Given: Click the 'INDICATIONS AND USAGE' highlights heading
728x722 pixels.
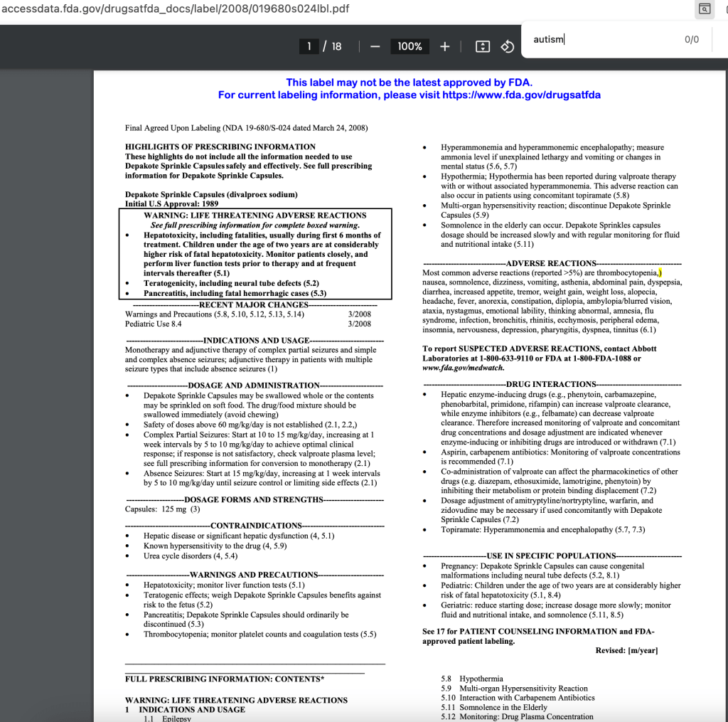Looking at the screenshot, I should [x=256, y=341].
